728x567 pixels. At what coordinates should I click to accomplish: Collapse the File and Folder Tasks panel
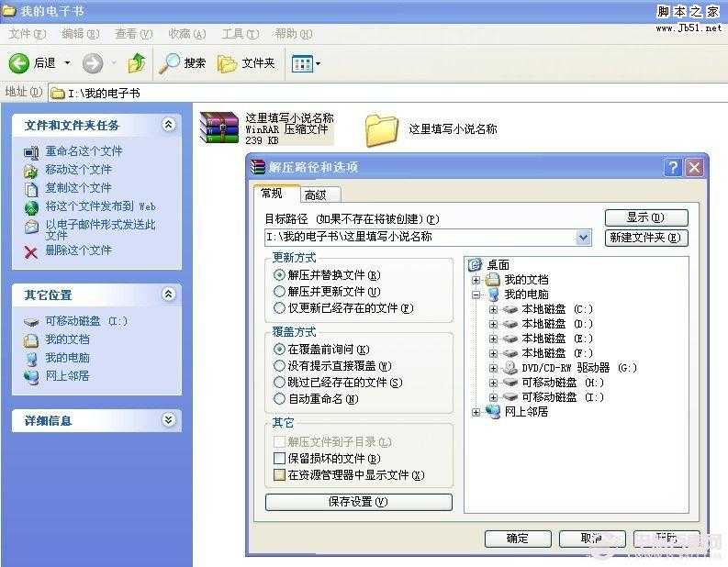(x=169, y=125)
